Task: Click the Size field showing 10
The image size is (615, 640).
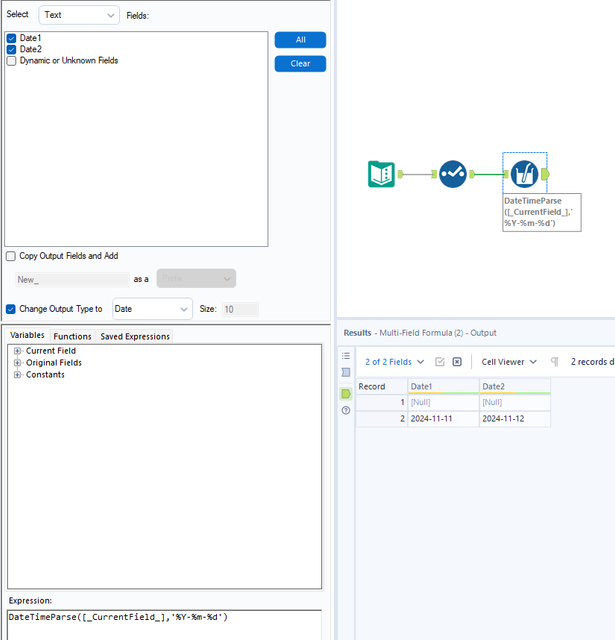Action: point(240,309)
